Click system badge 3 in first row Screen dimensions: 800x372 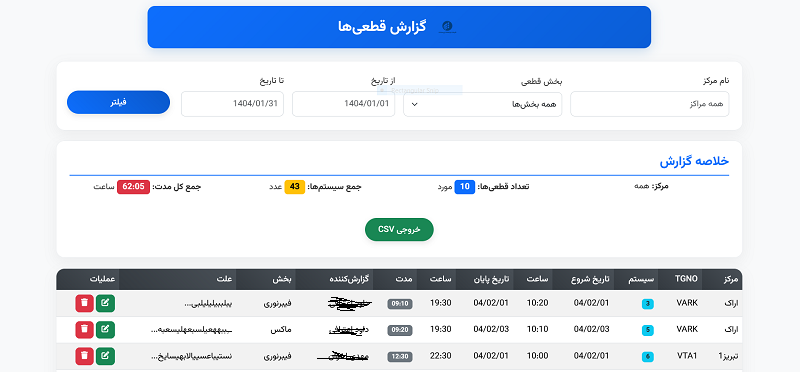(647, 304)
